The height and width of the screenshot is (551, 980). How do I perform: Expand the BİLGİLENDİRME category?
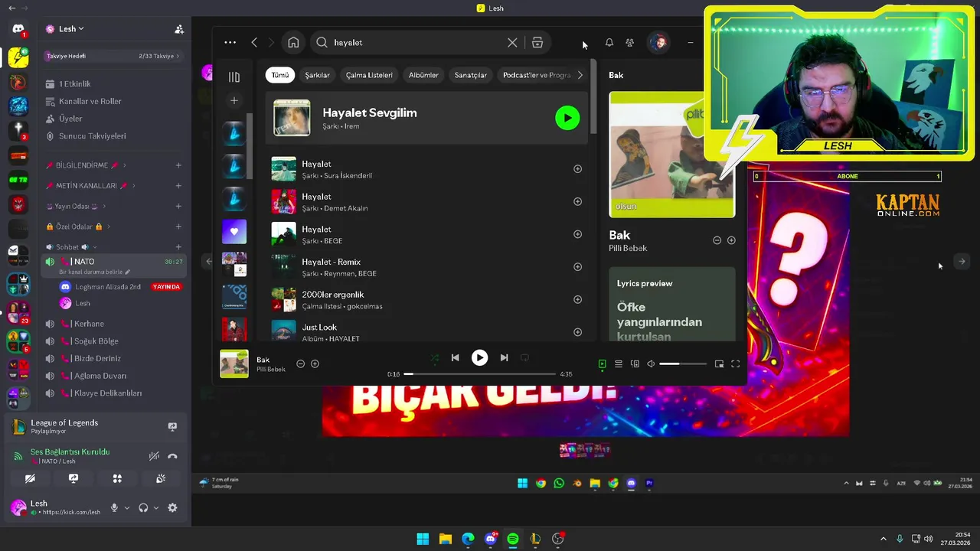point(85,165)
